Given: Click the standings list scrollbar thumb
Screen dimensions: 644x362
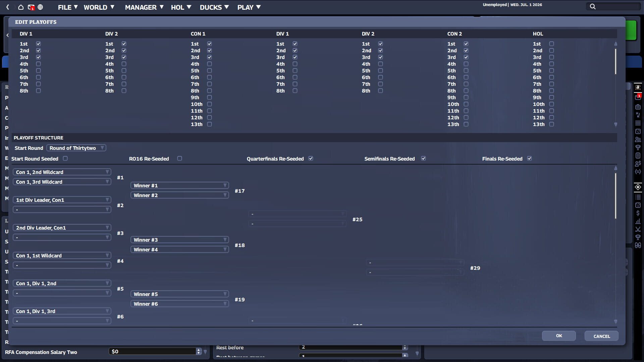Looking at the screenshot, I should [615, 61].
